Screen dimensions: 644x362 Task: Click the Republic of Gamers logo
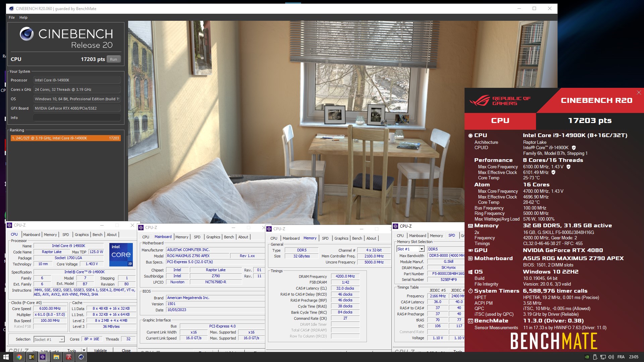500,101
